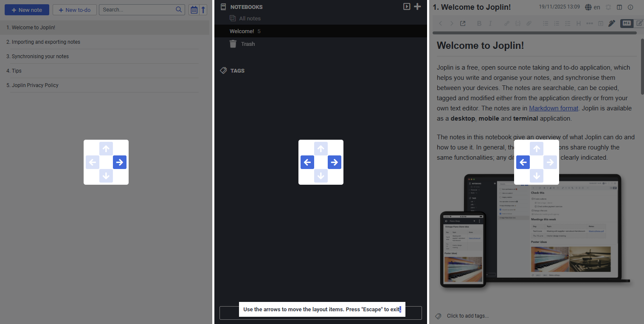Insert a checkbox list
Screen dimensions: 644x324
click(568, 23)
